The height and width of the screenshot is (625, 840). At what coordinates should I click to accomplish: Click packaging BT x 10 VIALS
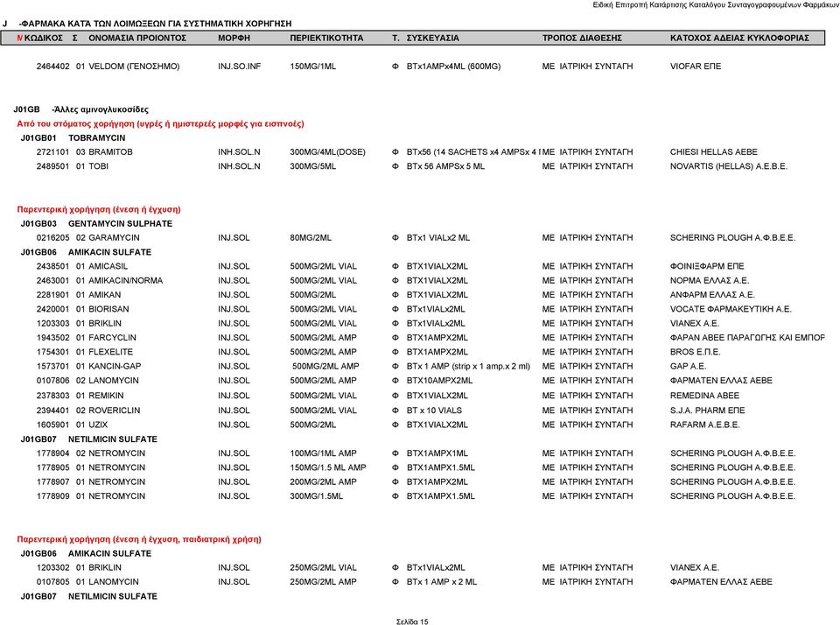tap(434, 411)
